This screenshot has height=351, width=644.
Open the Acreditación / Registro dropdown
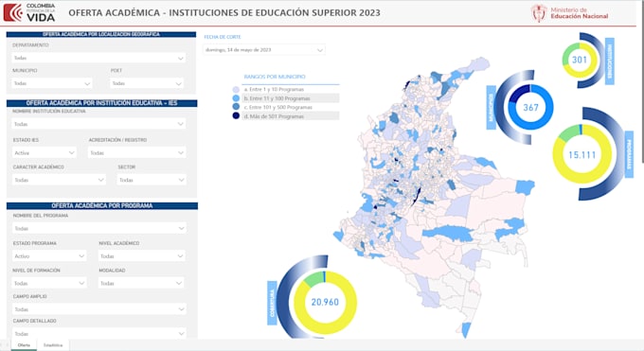136,152
